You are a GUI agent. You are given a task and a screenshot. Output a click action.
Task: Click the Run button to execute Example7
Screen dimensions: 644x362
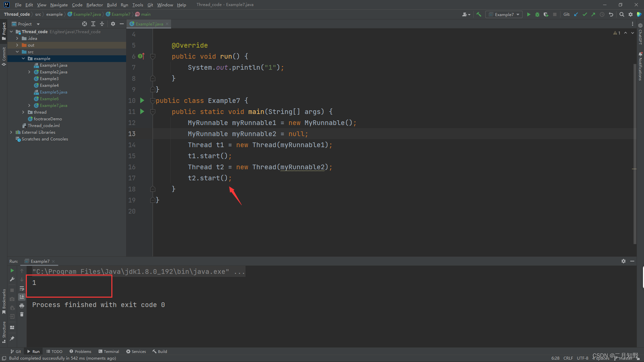(529, 14)
